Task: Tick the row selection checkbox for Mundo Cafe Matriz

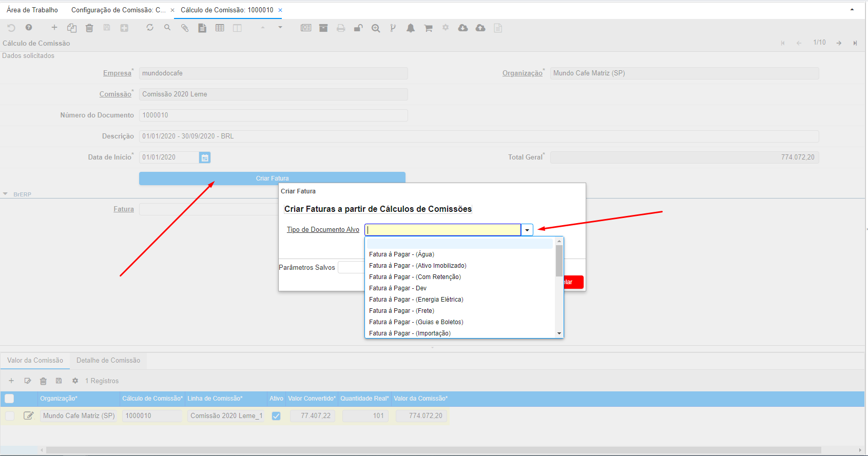Action: point(10,416)
